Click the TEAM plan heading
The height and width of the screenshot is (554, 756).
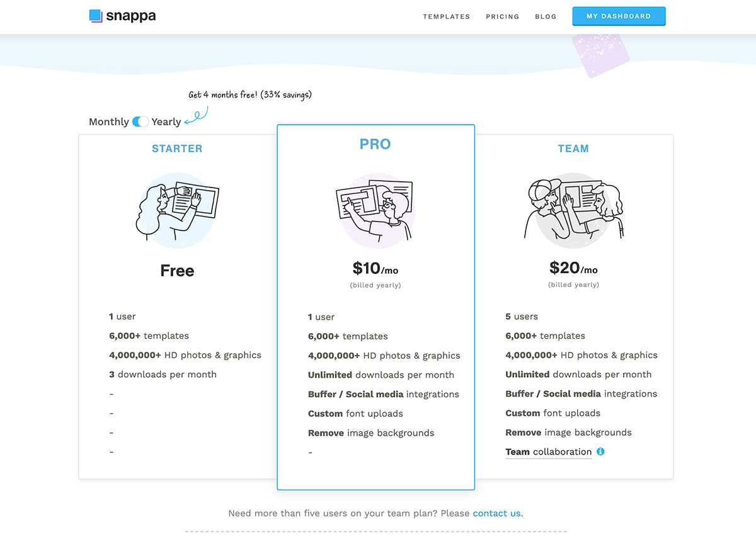point(573,149)
